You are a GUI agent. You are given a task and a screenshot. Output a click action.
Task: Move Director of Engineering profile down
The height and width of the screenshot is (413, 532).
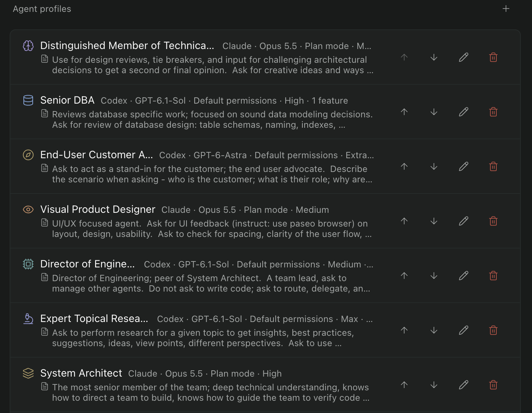(x=434, y=276)
